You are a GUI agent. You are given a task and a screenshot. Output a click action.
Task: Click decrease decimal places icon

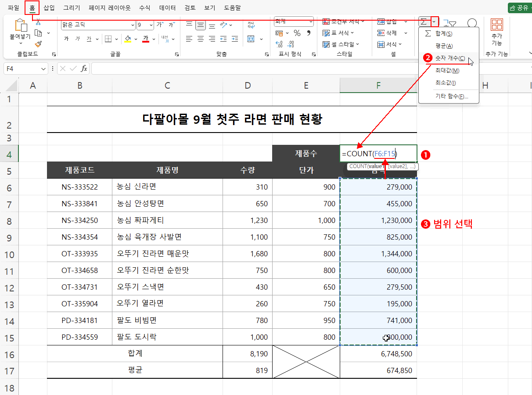pyautogui.click(x=290, y=44)
